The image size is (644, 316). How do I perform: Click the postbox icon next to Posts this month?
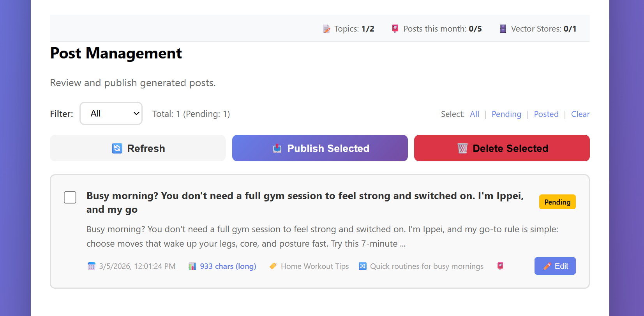pos(395,28)
